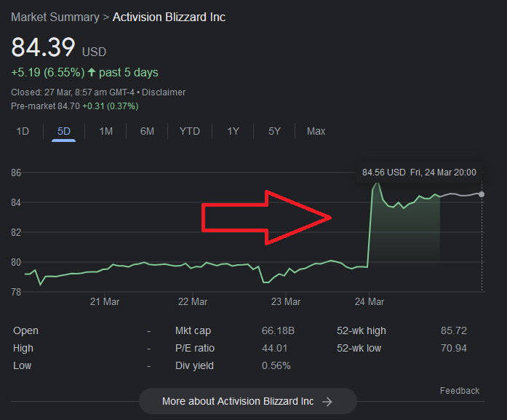
Task: Click the P/E ratio label
Action: [195, 348]
